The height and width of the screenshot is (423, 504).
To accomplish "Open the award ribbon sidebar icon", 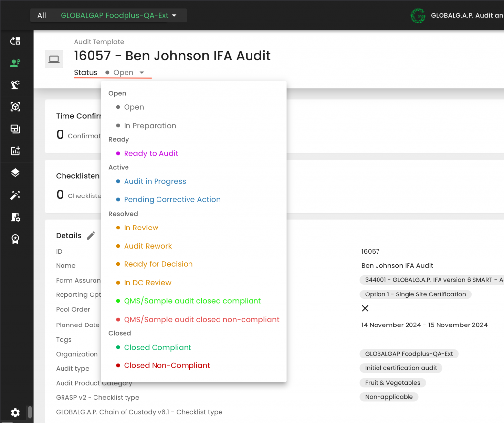I will click(15, 239).
